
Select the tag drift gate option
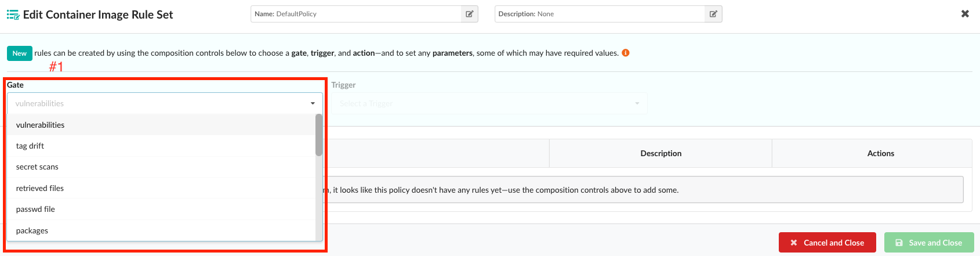30,146
